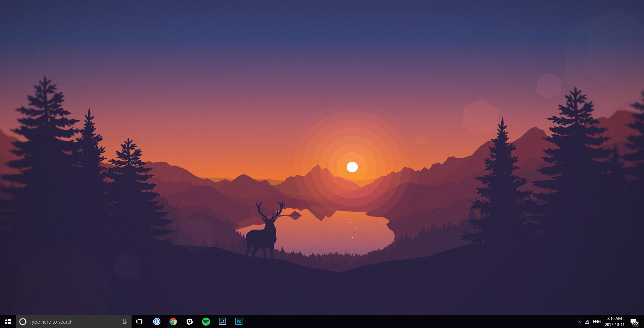Click the Spotify taskbar running indicator
This screenshot has width=644, height=328.
pyautogui.click(x=206, y=327)
